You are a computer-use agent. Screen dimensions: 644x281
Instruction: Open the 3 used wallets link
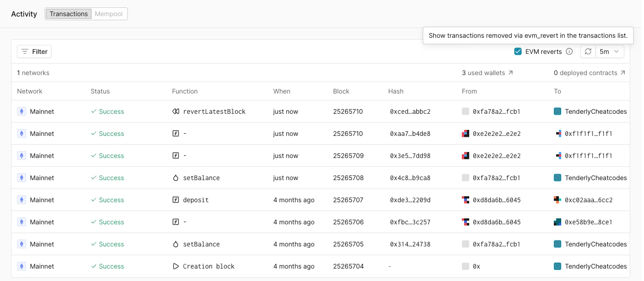pyautogui.click(x=488, y=73)
